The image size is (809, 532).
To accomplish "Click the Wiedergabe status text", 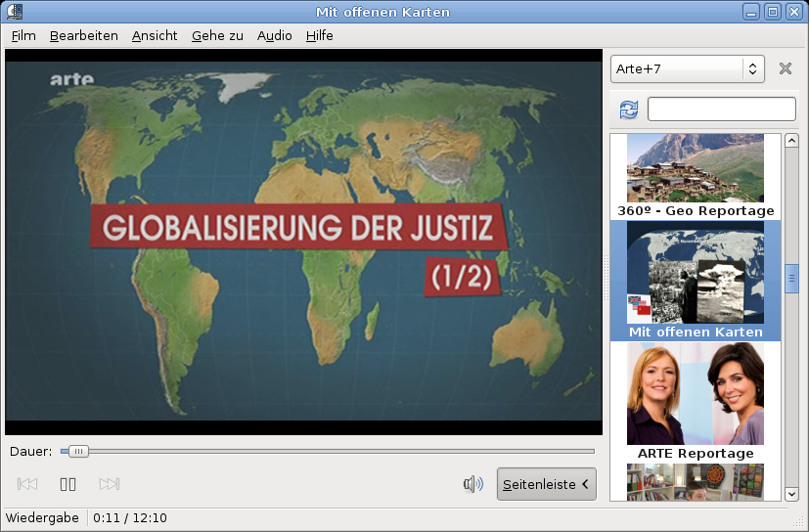I will click(42, 518).
